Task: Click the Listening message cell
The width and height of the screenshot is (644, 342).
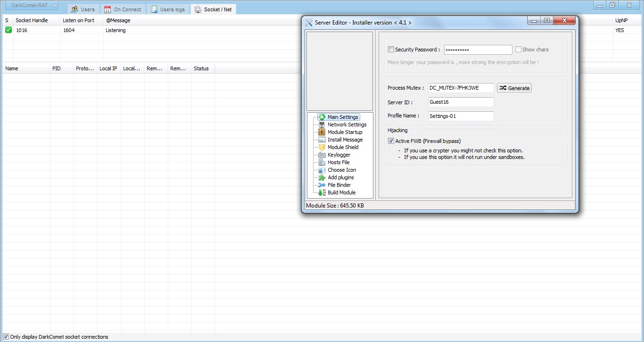Action: click(x=116, y=30)
